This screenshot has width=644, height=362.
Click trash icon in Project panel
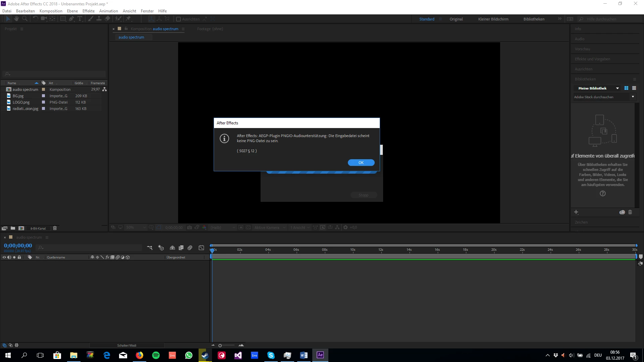[x=55, y=228]
